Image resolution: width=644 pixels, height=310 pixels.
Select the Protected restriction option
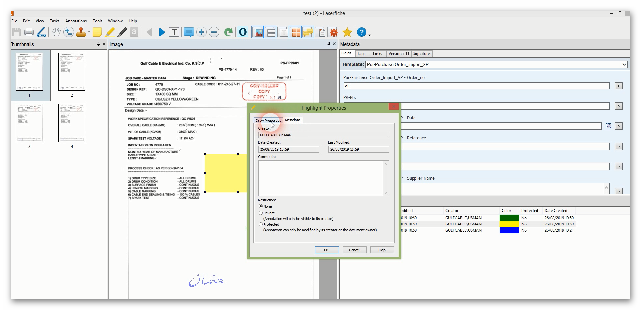point(261,224)
